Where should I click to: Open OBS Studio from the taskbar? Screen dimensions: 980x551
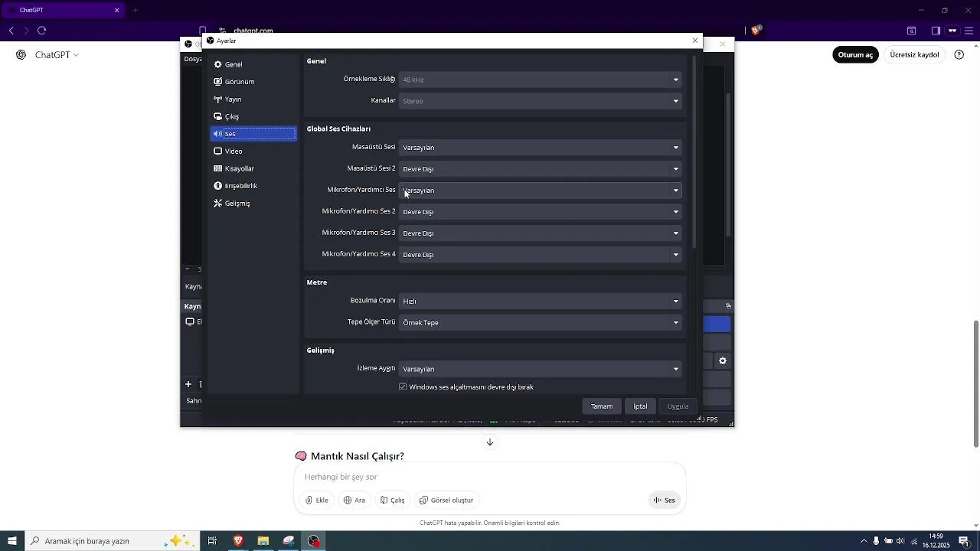point(314,541)
